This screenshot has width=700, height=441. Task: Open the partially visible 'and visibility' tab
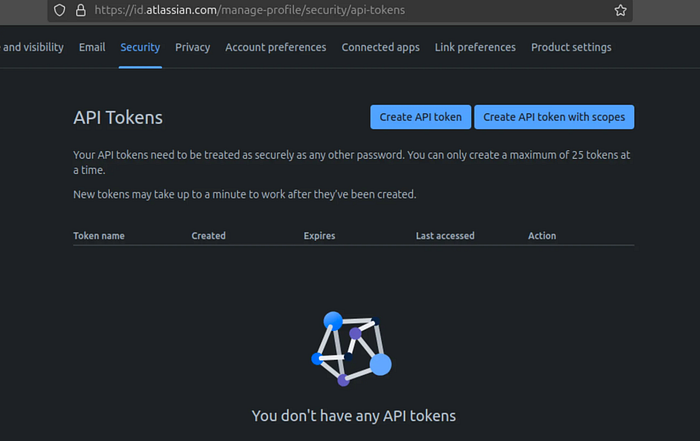point(32,47)
